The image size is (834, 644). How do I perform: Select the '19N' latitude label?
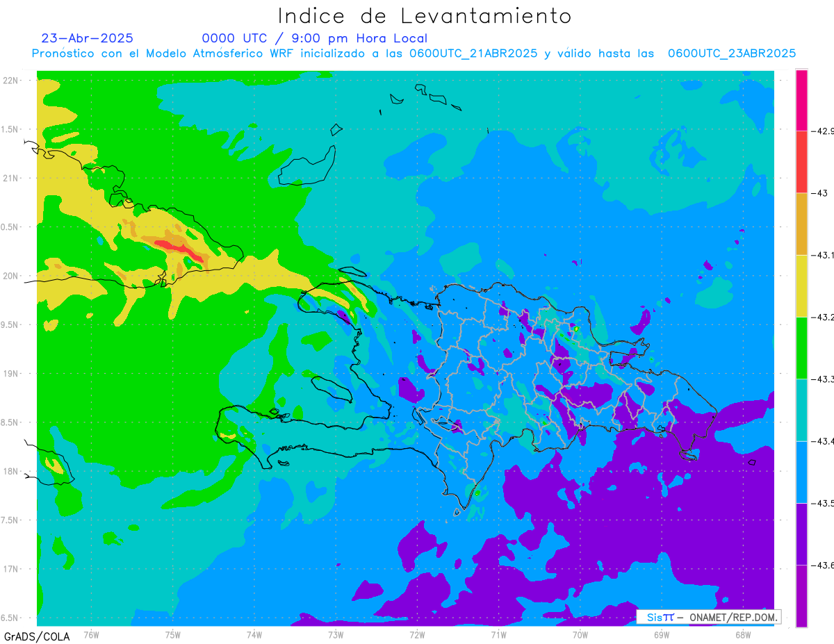(12, 374)
